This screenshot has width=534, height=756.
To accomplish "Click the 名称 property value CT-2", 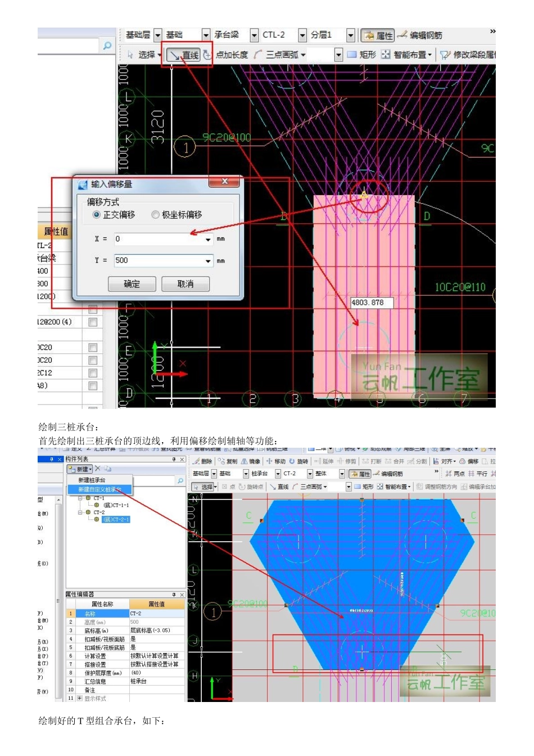I will point(157,614).
